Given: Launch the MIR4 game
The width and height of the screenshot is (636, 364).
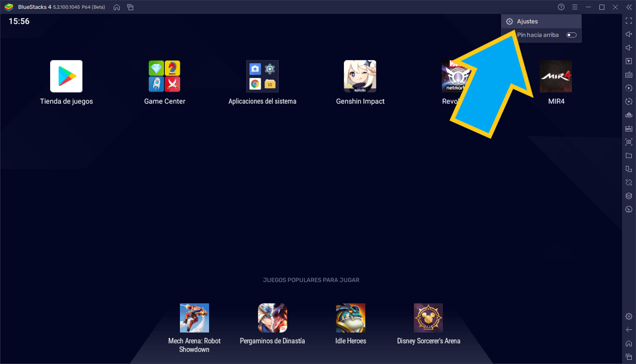Looking at the screenshot, I should tap(556, 76).
